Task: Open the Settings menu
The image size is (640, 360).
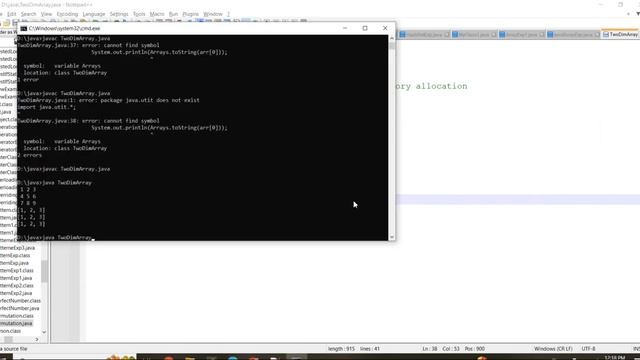Action: 119,14
